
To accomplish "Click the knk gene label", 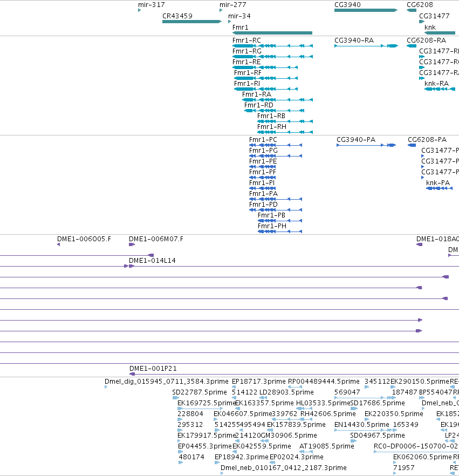I will pos(430,28).
